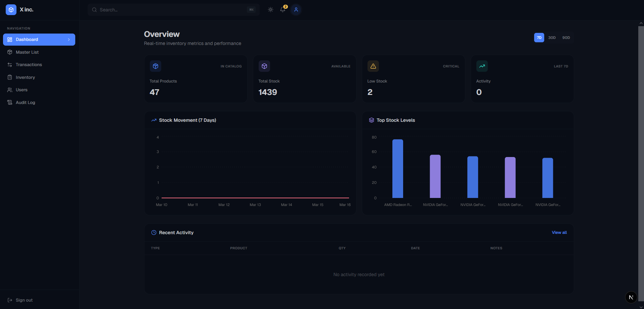The height and width of the screenshot is (309, 644).
Task: Open the user profile avatar icon
Action: (296, 10)
